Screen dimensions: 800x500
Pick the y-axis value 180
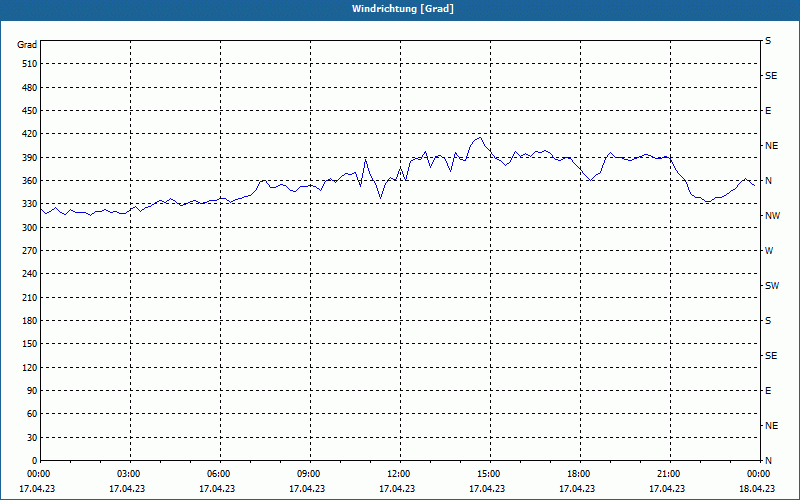point(30,321)
